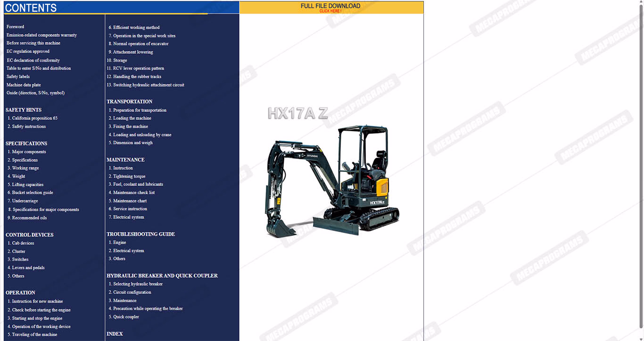Viewport: 644px width, 341px height.
Task: Open the Quick coupler entry
Action: tap(126, 317)
